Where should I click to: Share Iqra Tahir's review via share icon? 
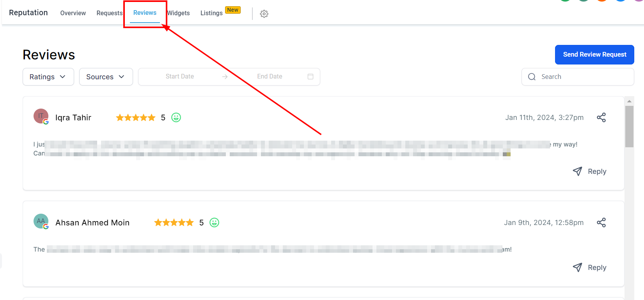coord(601,118)
